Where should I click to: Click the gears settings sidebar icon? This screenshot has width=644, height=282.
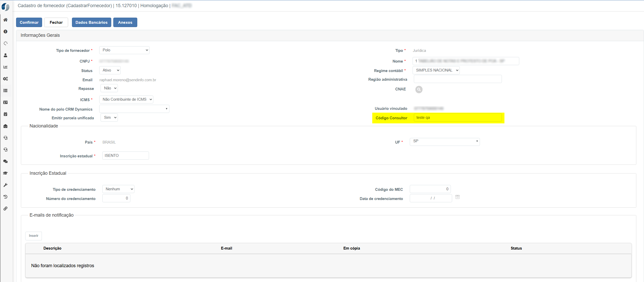point(5,79)
